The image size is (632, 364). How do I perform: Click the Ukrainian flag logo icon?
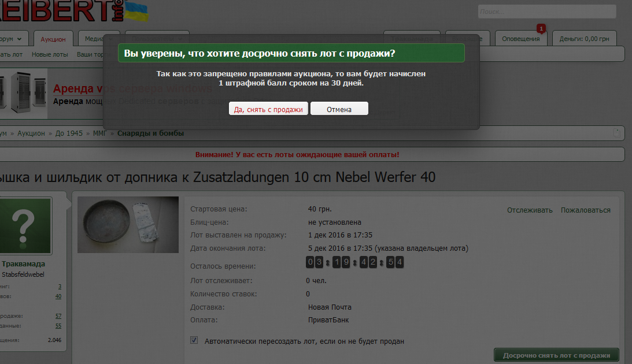pyautogui.click(x=136, y=11)
